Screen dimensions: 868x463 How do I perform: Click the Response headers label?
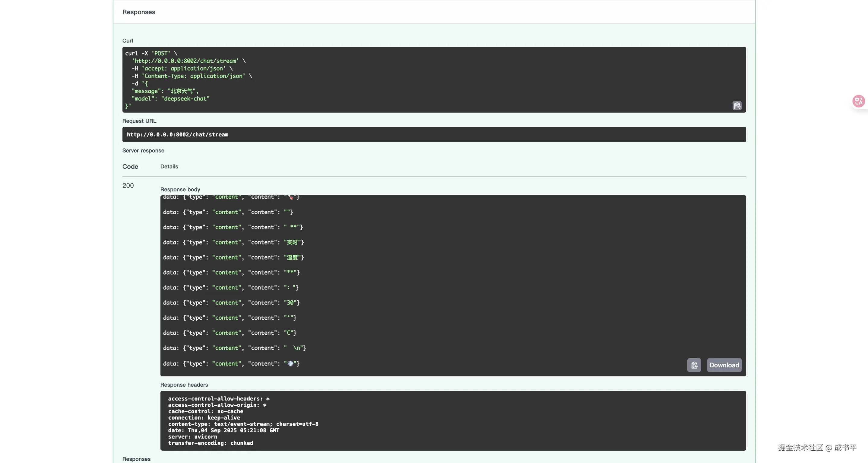[x=184, y=385]
